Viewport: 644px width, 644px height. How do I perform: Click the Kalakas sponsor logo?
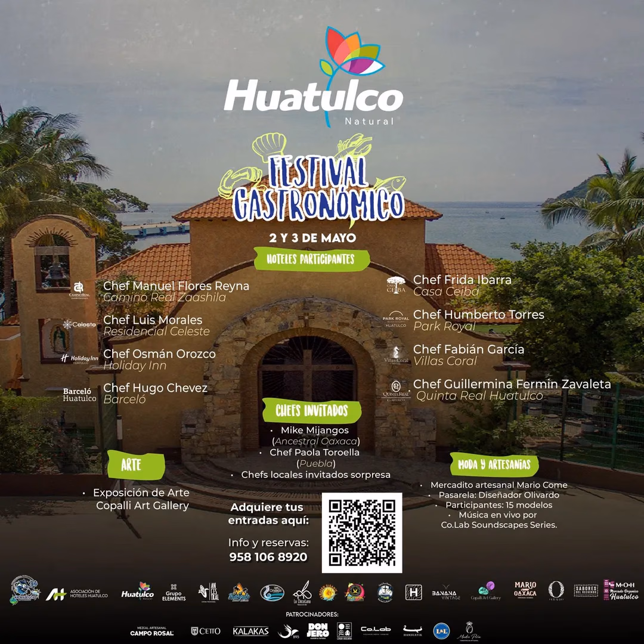250,631
